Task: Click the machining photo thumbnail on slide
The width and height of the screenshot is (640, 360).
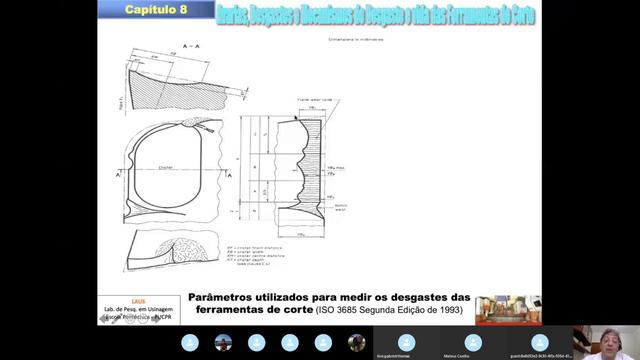Action: (x=508, y=310)
